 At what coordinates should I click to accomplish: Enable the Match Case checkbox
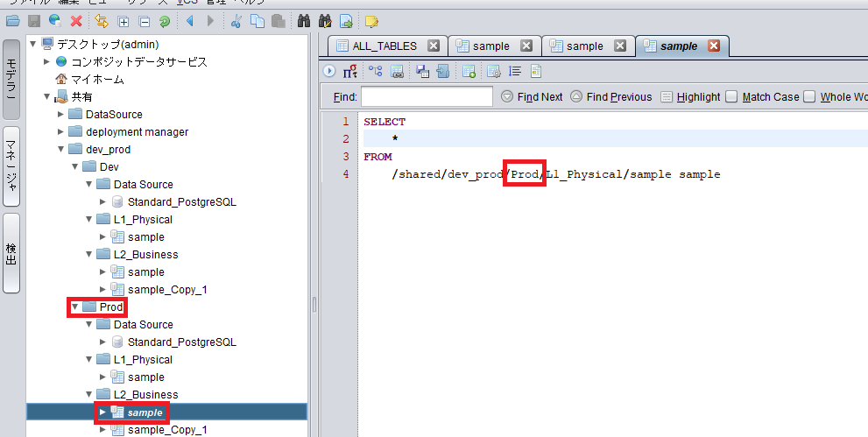click(x=732, y=97)
